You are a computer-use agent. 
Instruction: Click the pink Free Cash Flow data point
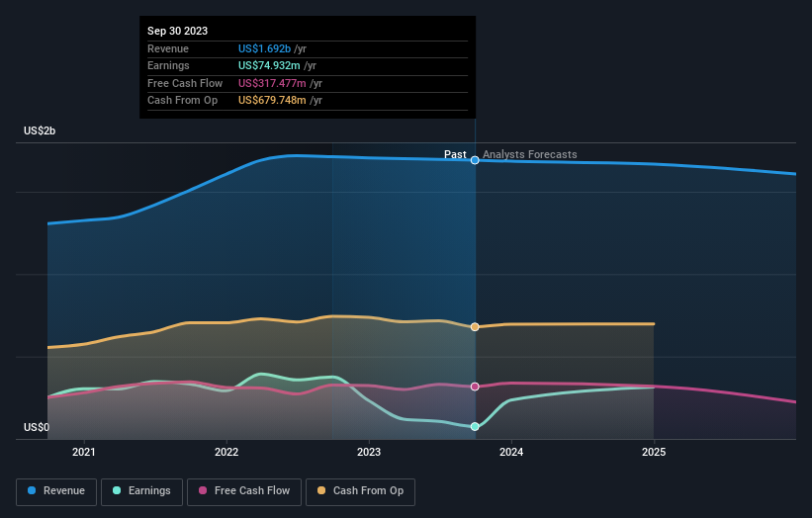pos(475,387)
